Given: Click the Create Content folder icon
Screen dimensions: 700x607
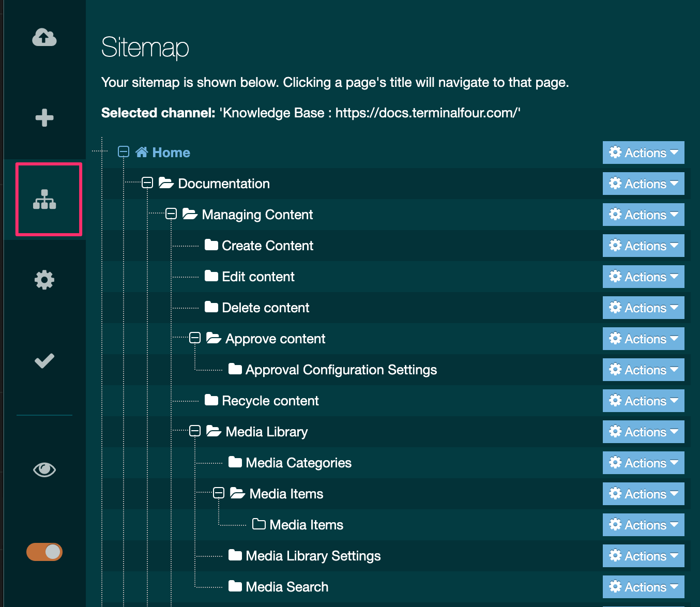Looking at the screenshot, I should coord(211,245).
